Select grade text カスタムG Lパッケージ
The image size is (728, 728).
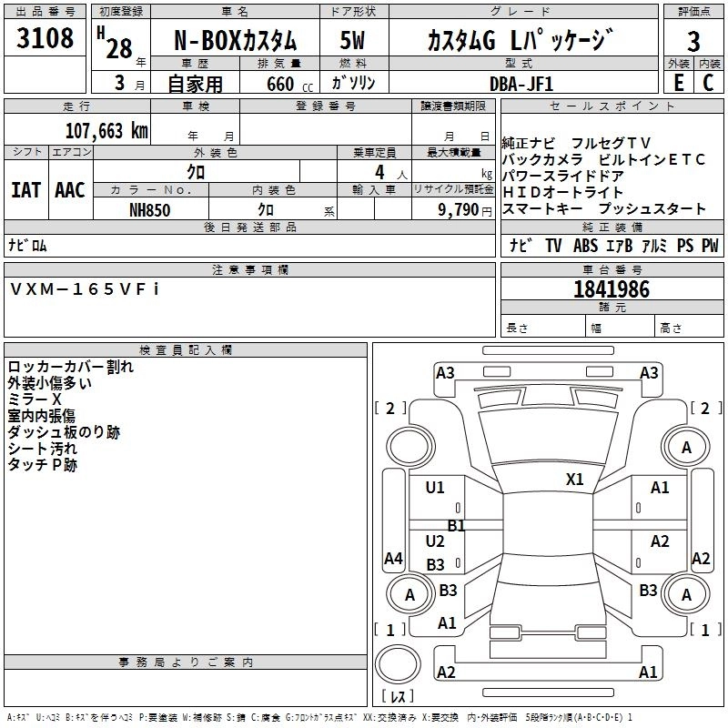pyautogui.click(x=521, y=40)
